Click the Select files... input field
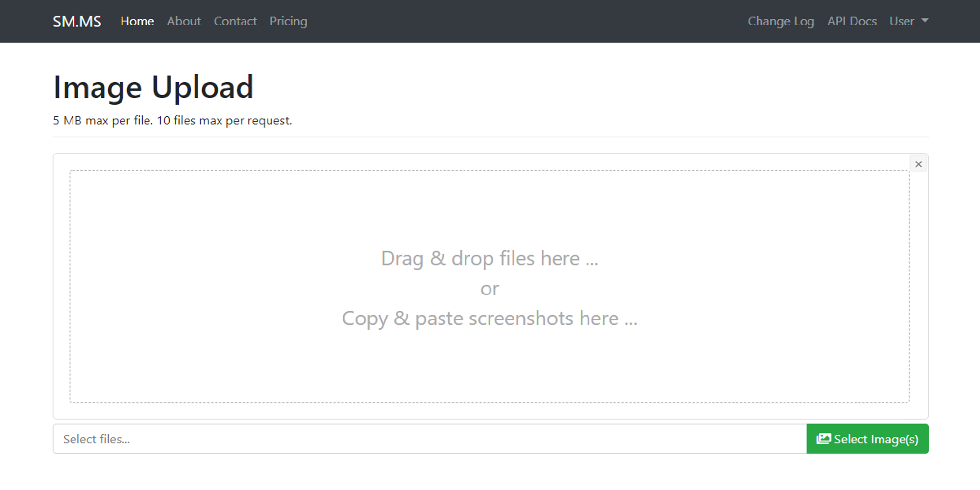Viewport: 980px width, 490px height. click(430, 439)
